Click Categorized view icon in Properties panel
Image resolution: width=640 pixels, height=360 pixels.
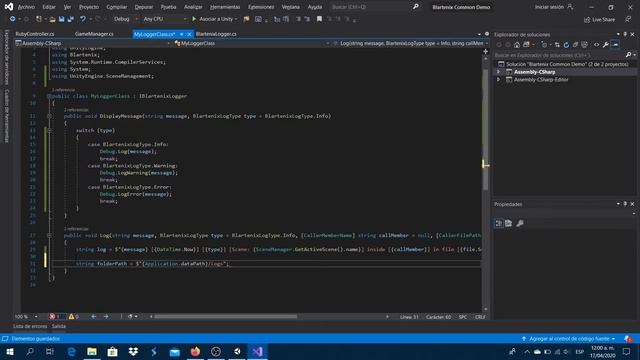click(x=499, y=223)
